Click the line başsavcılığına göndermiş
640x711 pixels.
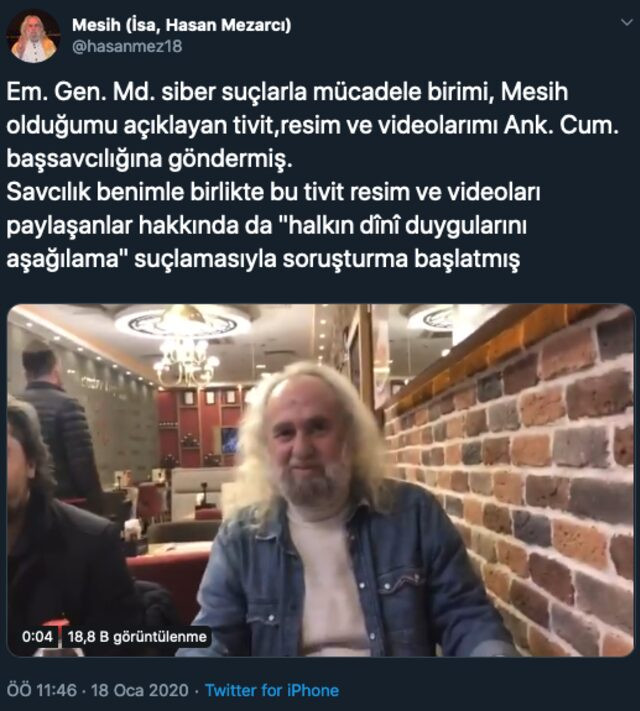149,159
